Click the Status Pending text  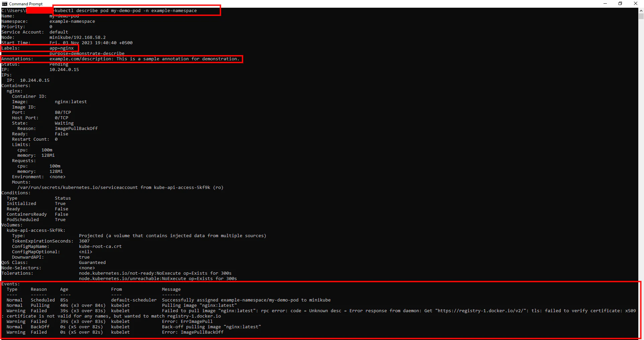pyautogui.click(x=59, y=64)
